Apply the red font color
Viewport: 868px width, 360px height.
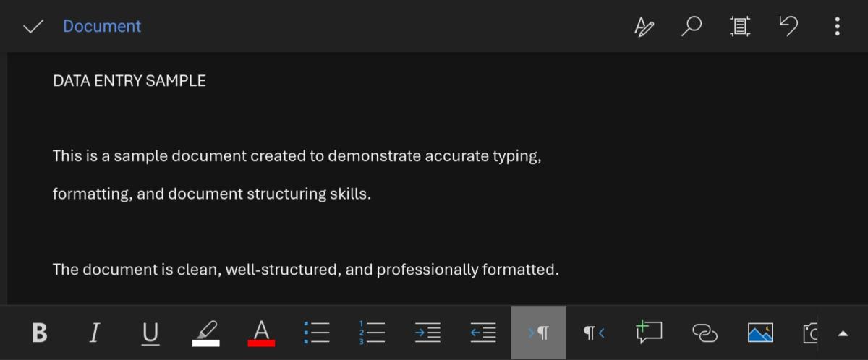pyautogui.click(x=261, y=333)
